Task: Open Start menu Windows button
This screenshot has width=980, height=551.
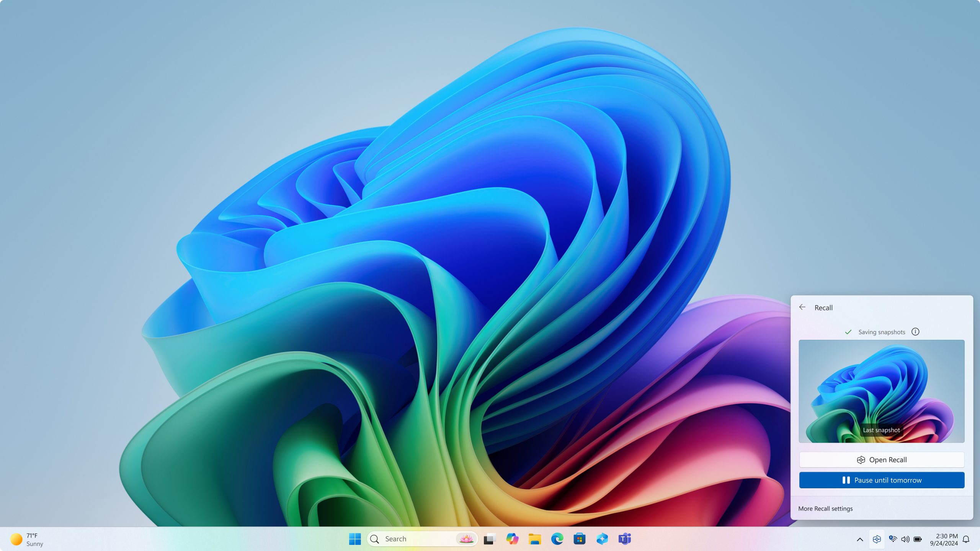Action: click(355, 539)
